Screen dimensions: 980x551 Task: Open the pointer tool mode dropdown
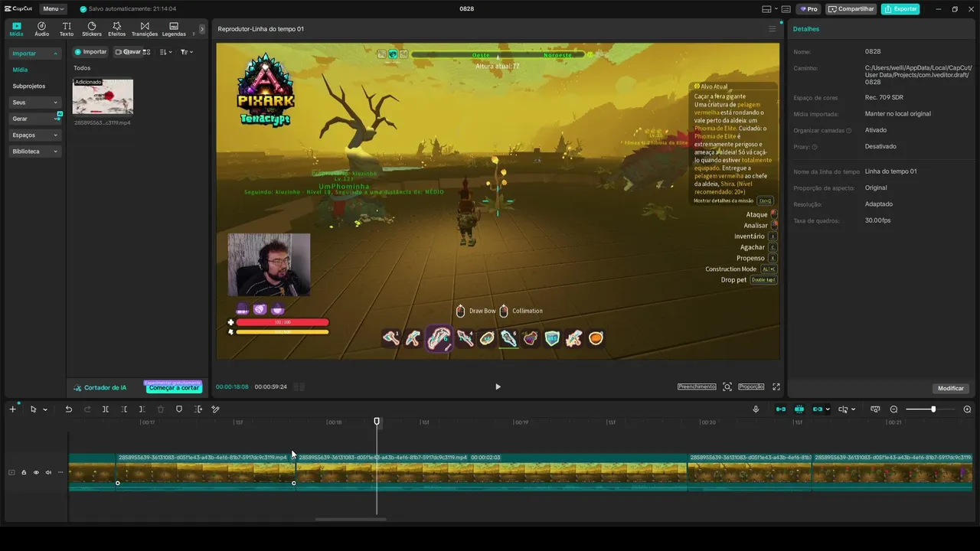(x=45, y=409)
